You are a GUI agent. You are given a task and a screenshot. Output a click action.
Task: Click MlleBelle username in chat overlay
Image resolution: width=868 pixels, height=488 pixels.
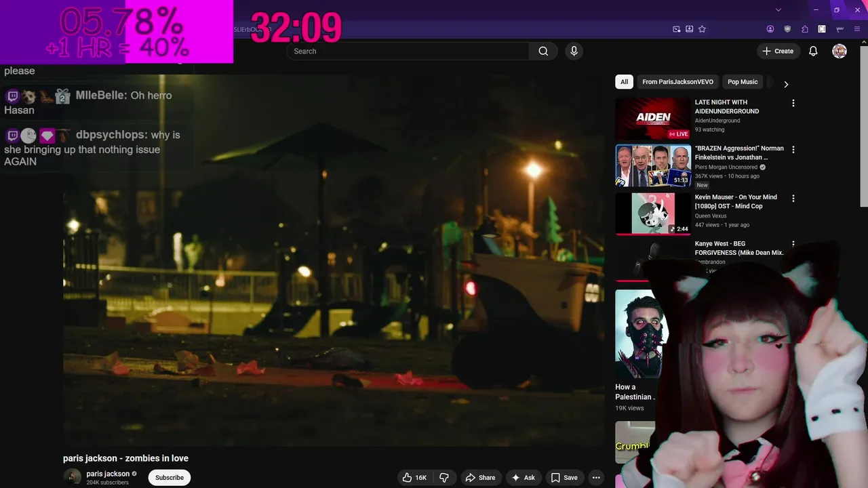coord(101,96)
